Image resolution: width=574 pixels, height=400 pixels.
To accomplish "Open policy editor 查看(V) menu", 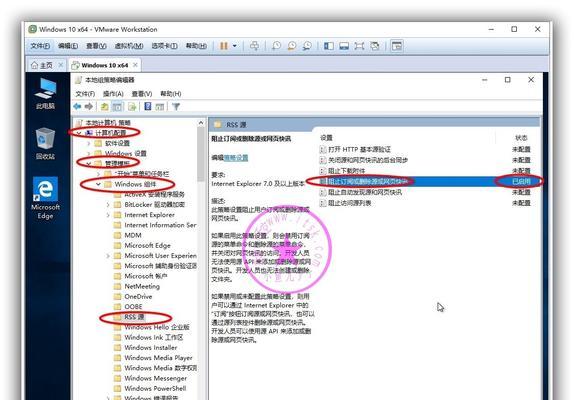I will [142, 94].
